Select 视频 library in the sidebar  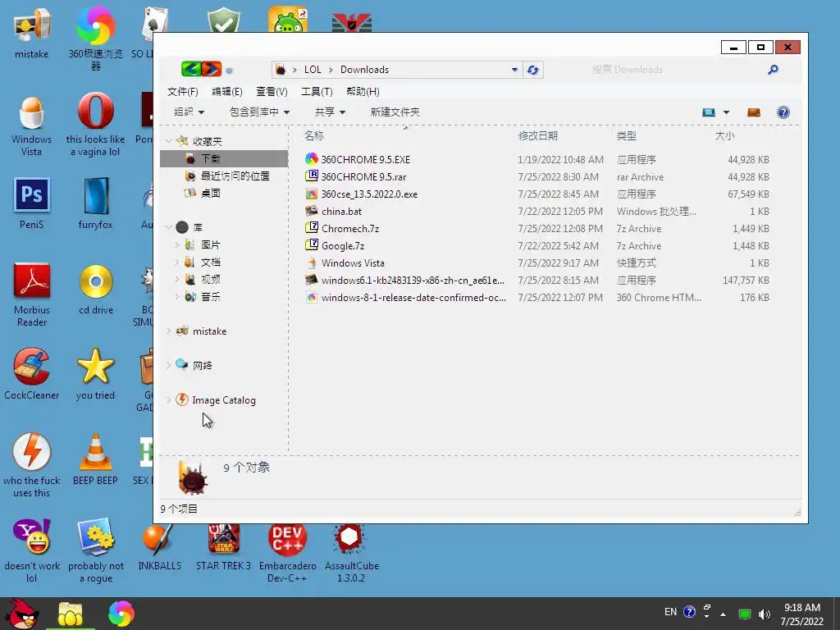(211, 279)
